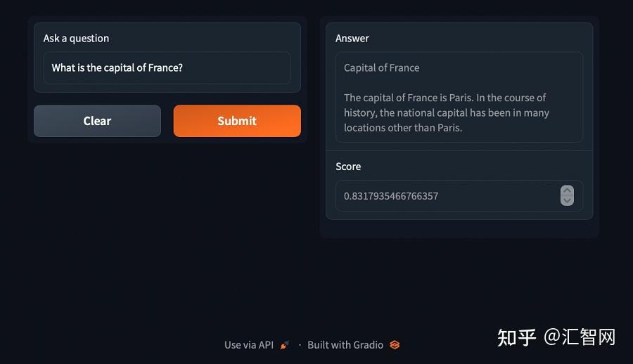This screenshot has width=633, height=364.
Task: Click the "Score" label
Action: click(348, 167)
